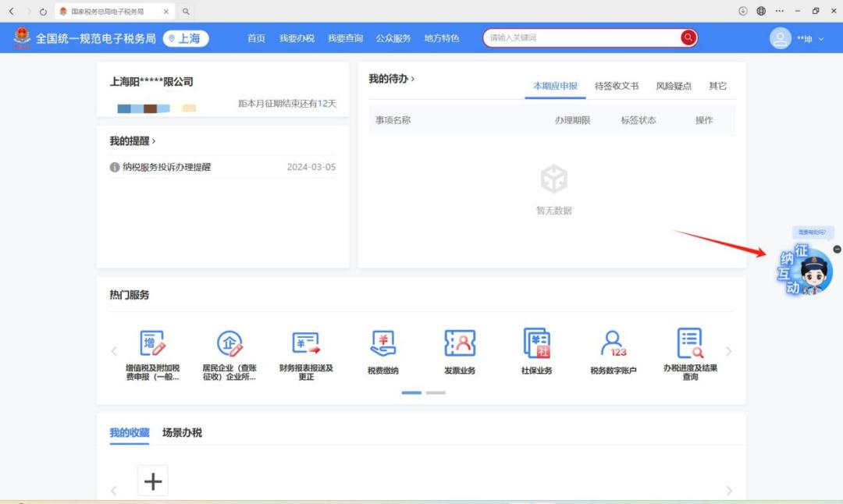Screen dimensions: 843x504
Task: Open 办税进度及结果查询 icon
Action: 690,343
